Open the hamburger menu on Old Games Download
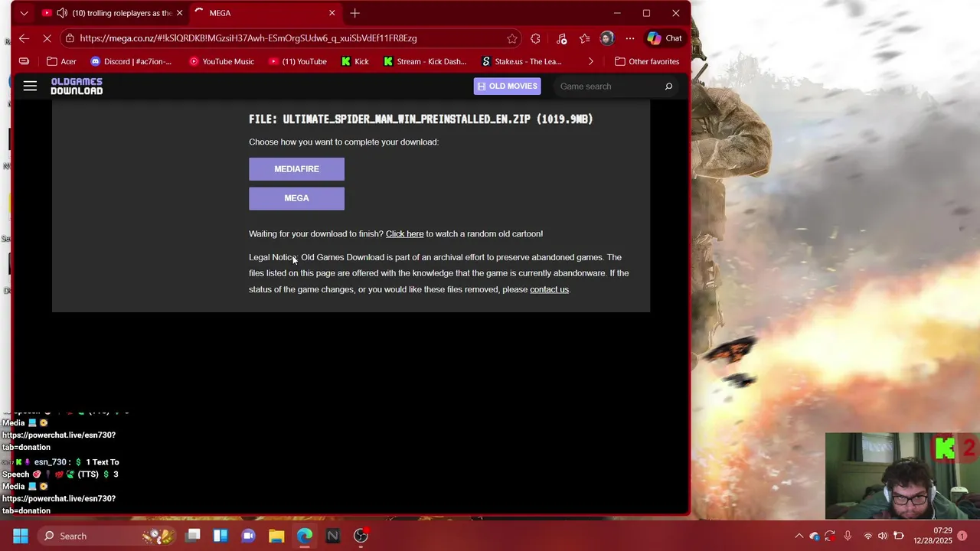This screenshot has width=980, height=551. click(30, 86)
